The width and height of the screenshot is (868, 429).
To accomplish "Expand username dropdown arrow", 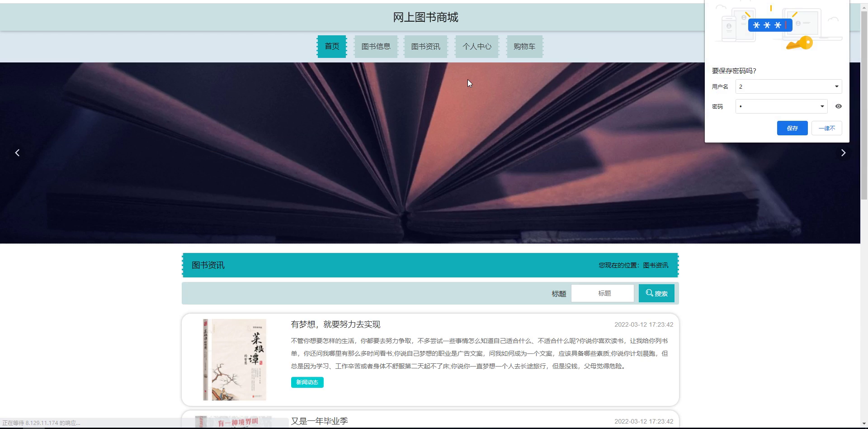I will click(x=836, y=86).
